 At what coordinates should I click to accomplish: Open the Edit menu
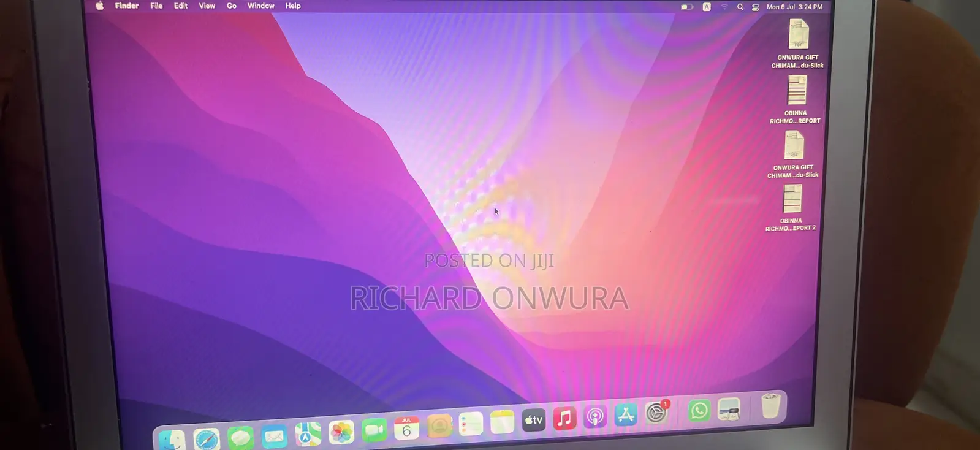coord(181,6)
